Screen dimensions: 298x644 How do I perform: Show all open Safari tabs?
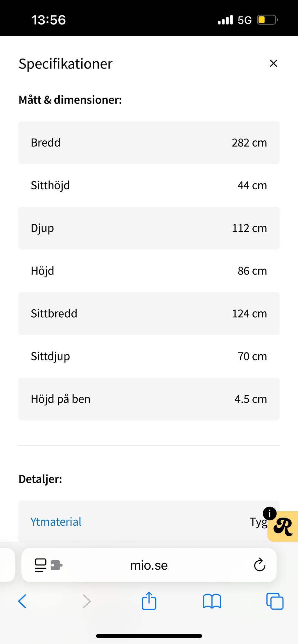click(x=275, y=601)
